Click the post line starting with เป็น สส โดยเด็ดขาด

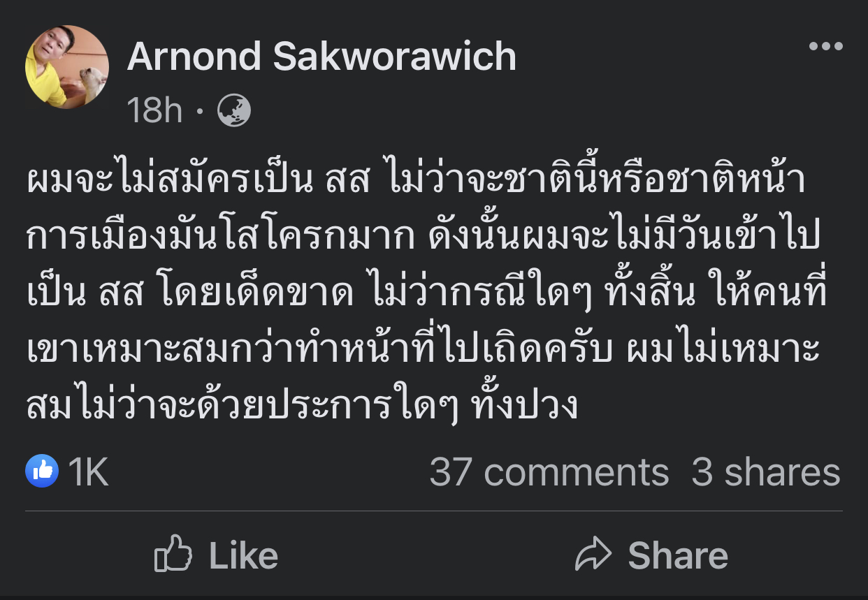point(426,293)
